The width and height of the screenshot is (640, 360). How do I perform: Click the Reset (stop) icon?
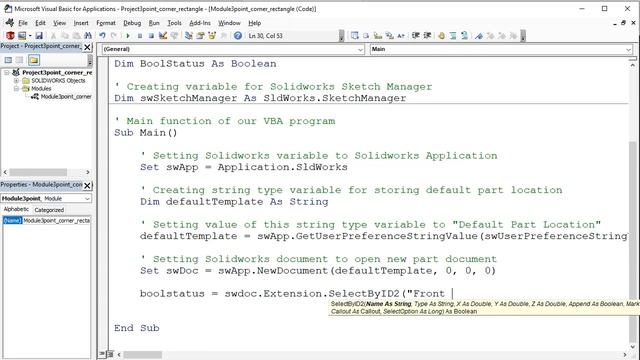click(x=151, y=36)
